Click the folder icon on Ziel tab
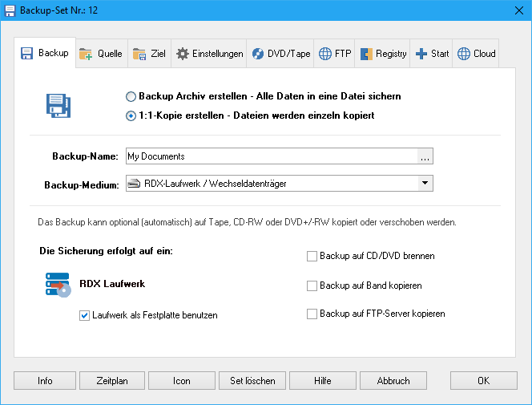Screen dimensions: 532x405 coord(139,54)
